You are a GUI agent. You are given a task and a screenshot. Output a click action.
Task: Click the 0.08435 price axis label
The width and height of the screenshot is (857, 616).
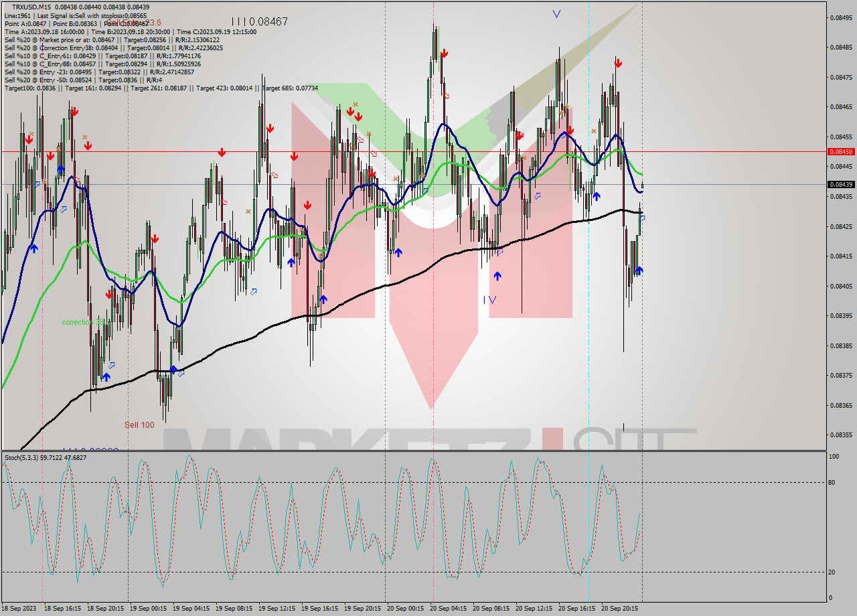pyautogui.click(x=841, y=196)
